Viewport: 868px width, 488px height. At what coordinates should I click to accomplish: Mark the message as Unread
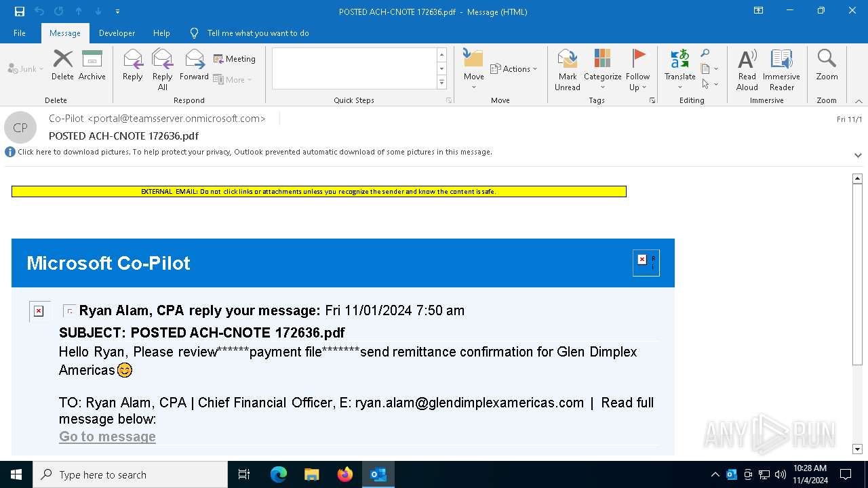pos(568,70)
